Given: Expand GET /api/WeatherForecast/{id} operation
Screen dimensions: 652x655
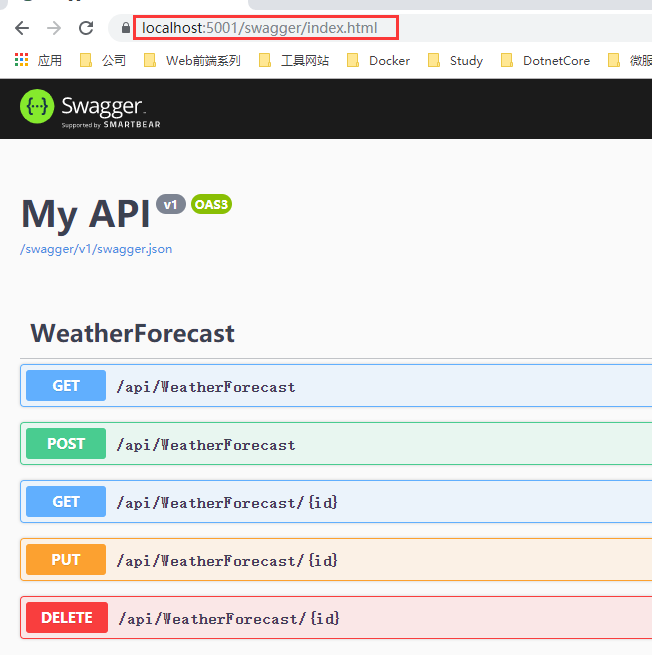Looking at the screenshot, I should (336, 502).
